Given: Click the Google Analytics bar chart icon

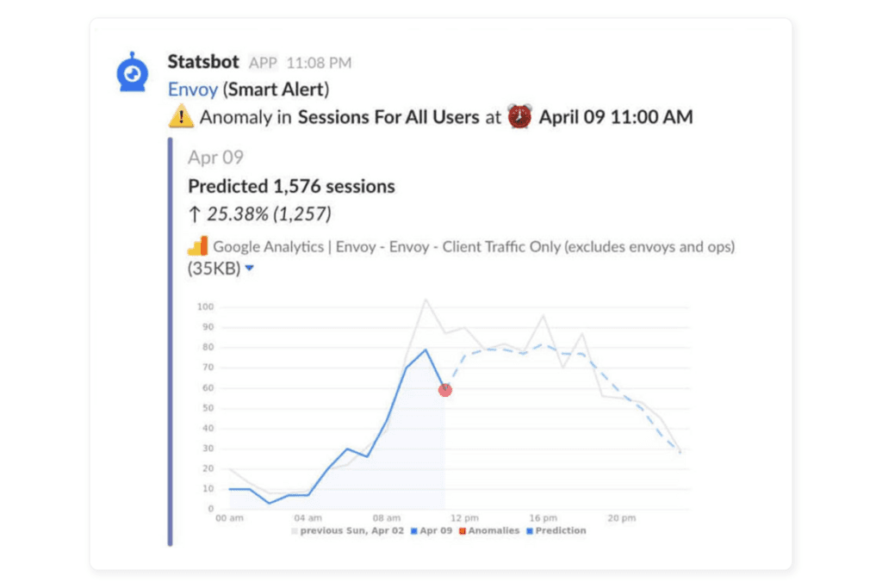Looking at the screenshot, I should 196,245.
